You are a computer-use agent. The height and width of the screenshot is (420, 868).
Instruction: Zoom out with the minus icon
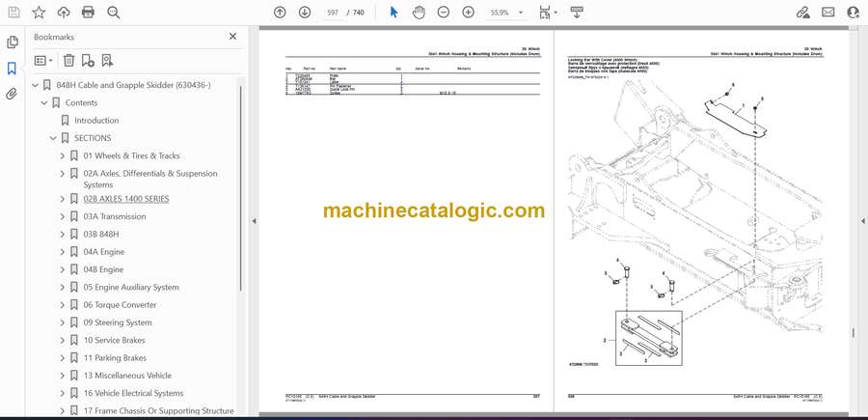point(444,13)
